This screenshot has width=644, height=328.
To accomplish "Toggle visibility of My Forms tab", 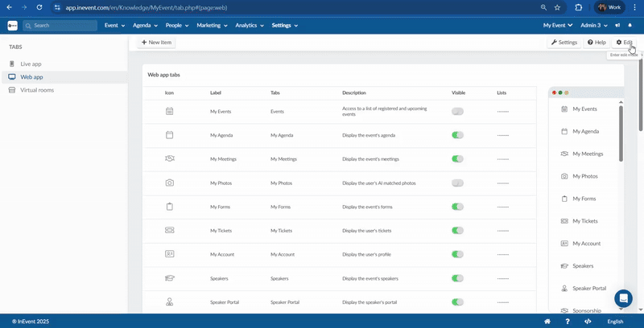I will click(x=457, y=207).
